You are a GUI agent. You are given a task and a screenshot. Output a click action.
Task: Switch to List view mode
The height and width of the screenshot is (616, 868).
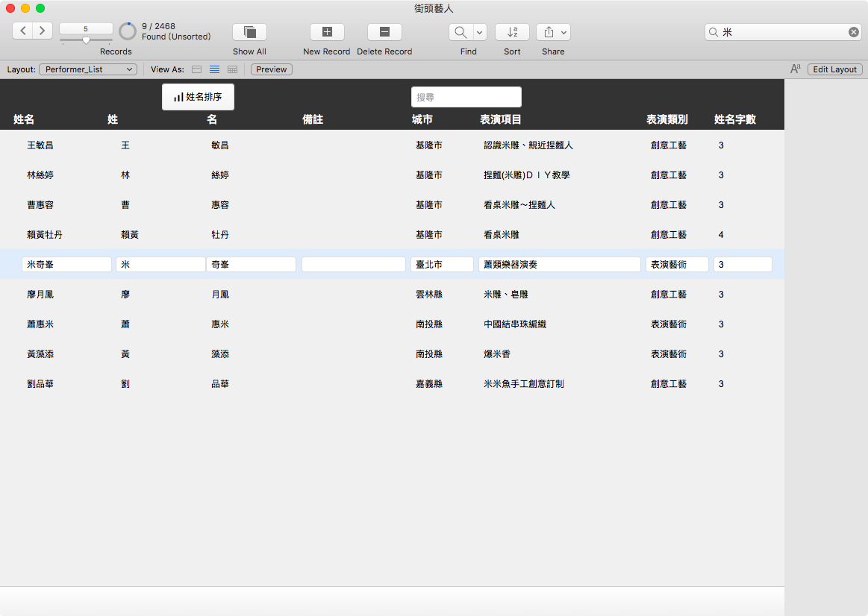click(x=215, y=69)
